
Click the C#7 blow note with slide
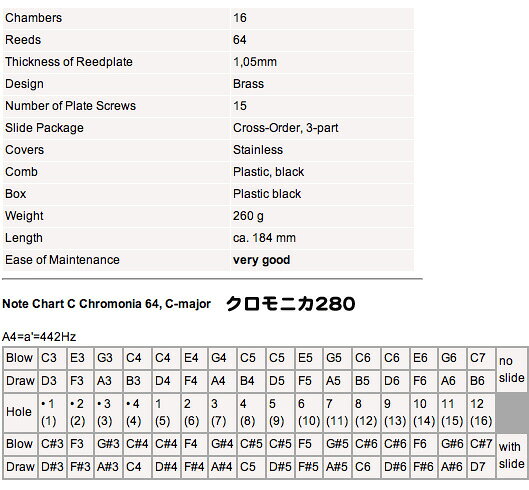(481, 444)
